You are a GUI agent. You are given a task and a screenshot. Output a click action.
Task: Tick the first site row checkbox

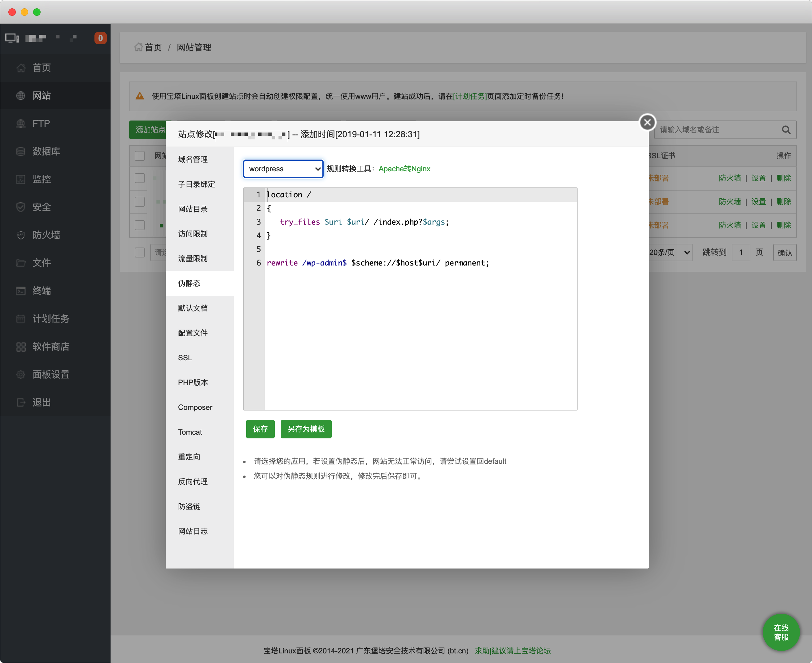coord(140,178)
